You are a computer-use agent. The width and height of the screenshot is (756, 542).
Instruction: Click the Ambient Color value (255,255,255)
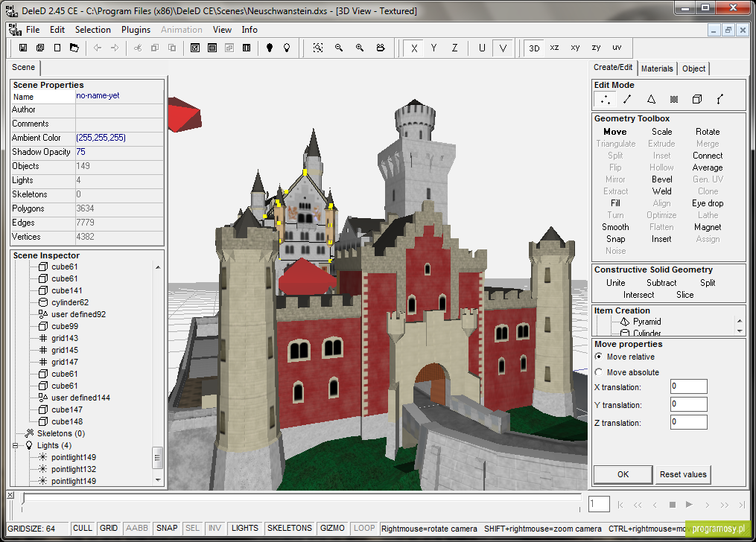[x=101, y=138]
